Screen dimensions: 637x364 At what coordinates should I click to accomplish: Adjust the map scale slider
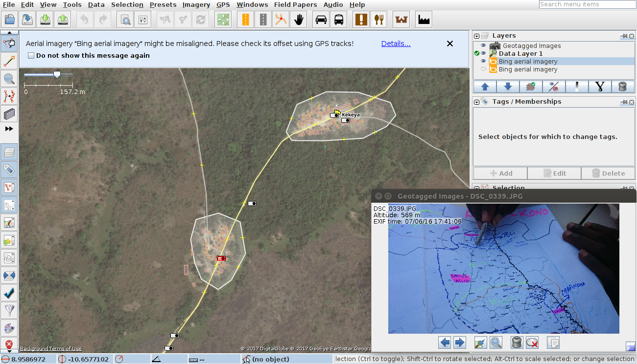[56, 74]
